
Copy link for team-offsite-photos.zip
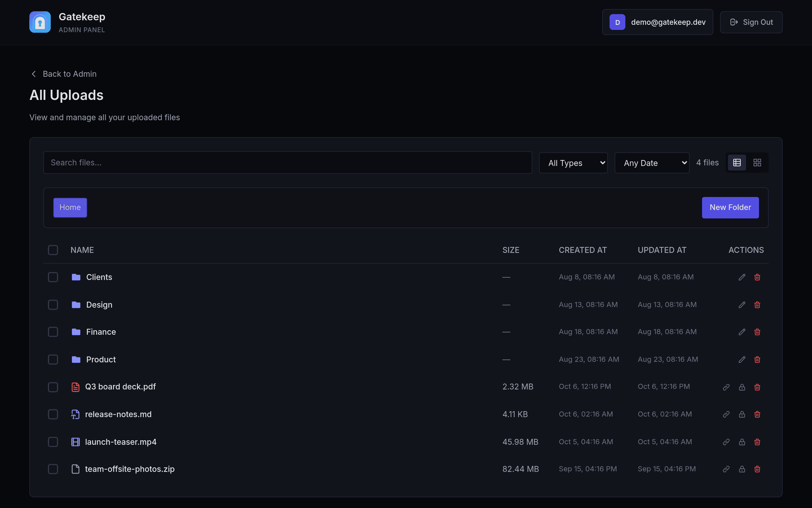726,469
